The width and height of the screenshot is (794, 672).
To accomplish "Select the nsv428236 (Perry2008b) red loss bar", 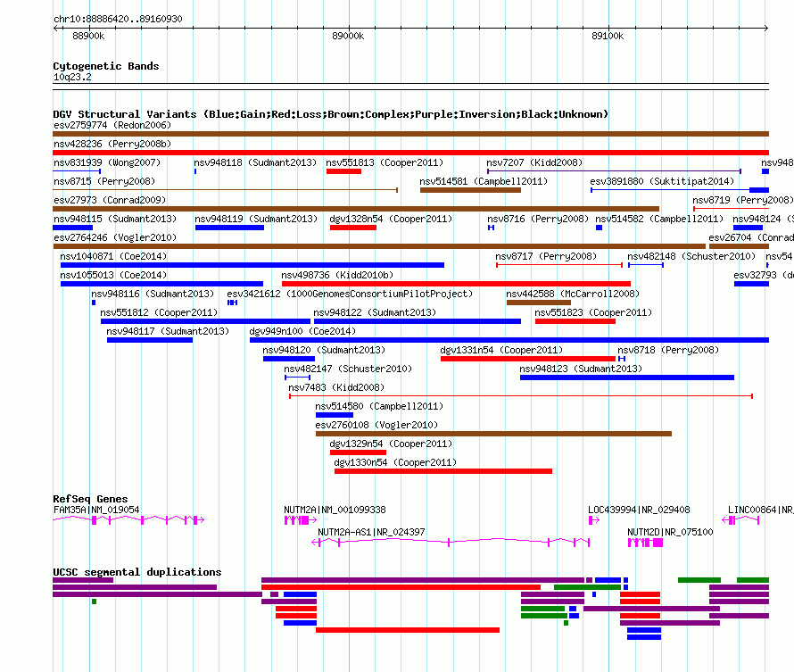I will tap(410, 153).
